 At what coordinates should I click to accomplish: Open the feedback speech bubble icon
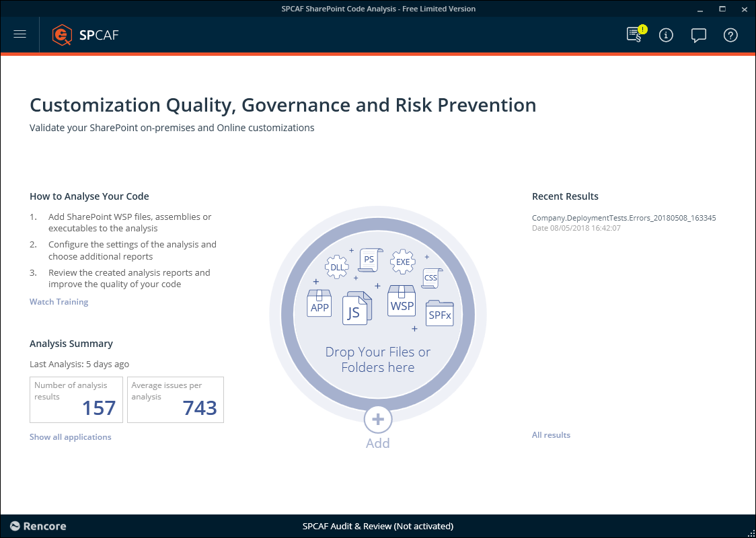(699, 35)
